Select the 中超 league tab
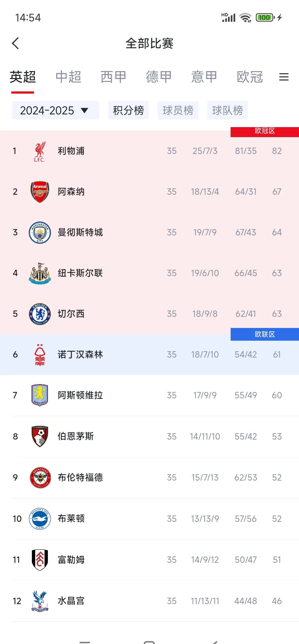This screenshot has width=299, height=644. pyautogui.click(x=68, y=77)
